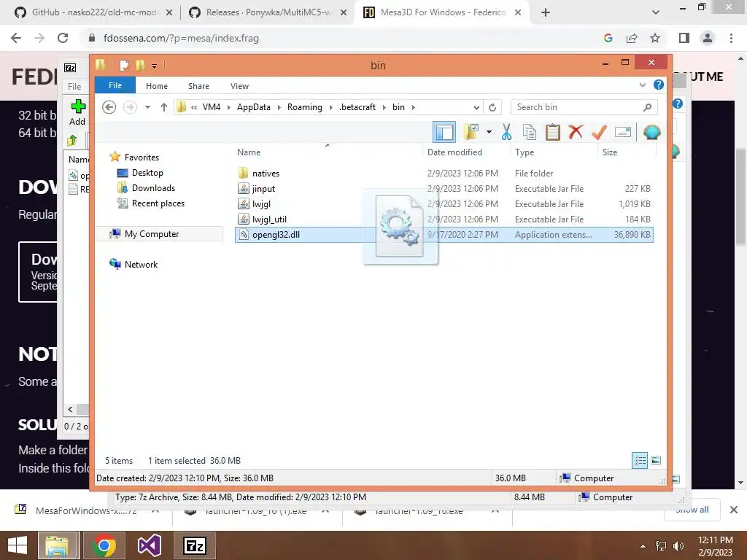
Task: Sort by Type column header
Action: pos(524,152)
